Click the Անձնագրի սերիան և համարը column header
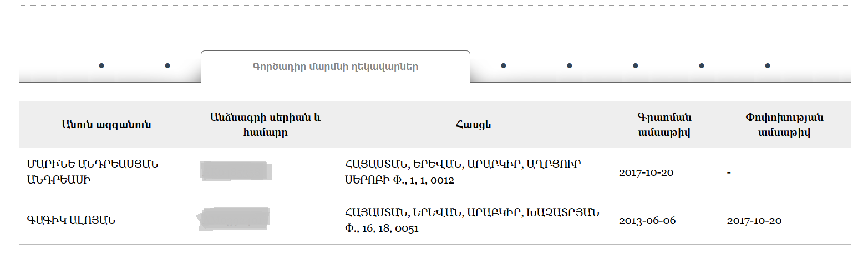868x254 pixels. tap(265, 125)
